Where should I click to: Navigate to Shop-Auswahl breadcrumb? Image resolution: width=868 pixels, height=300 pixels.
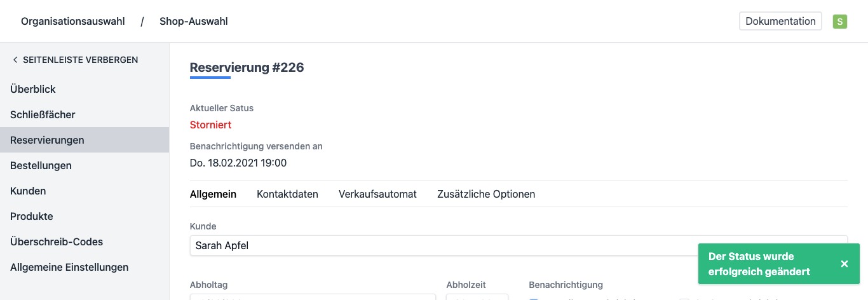pyautogui.click(x=193, y=22)
